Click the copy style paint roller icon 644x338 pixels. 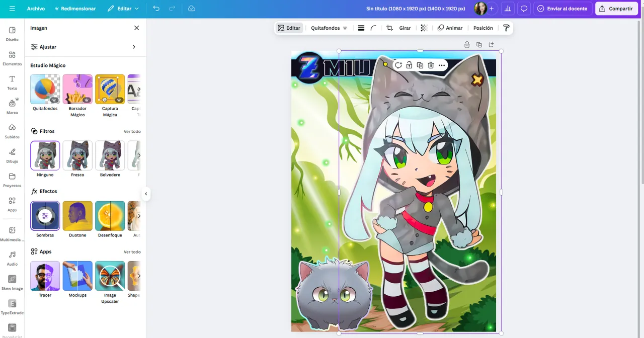click(x=506, y=28)
